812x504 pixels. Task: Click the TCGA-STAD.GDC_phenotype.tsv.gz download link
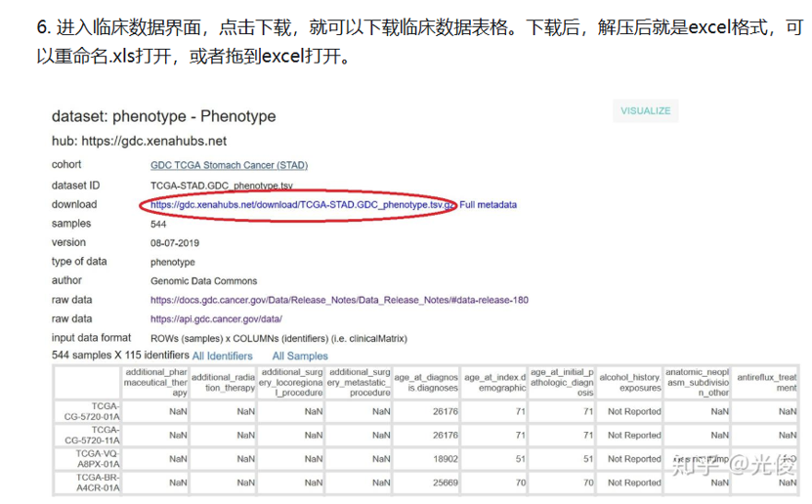click(x=302, y=205)
